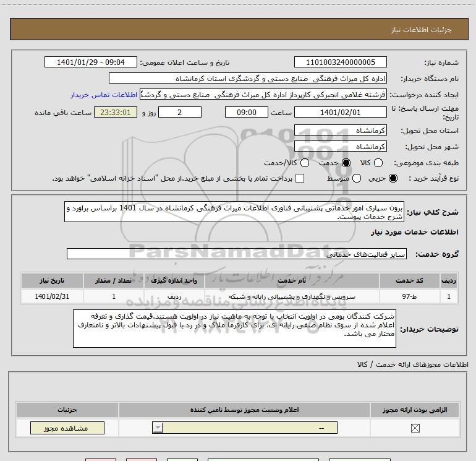The height and width of the screenshot is (461, 476).
Task: Click the شهر محل تحویل field
Action: click(340, 147)
